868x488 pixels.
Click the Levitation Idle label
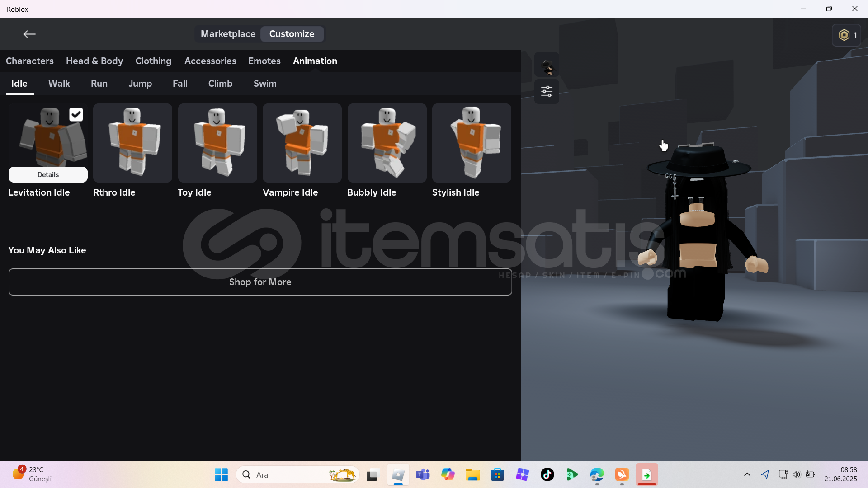click(39, 192)
